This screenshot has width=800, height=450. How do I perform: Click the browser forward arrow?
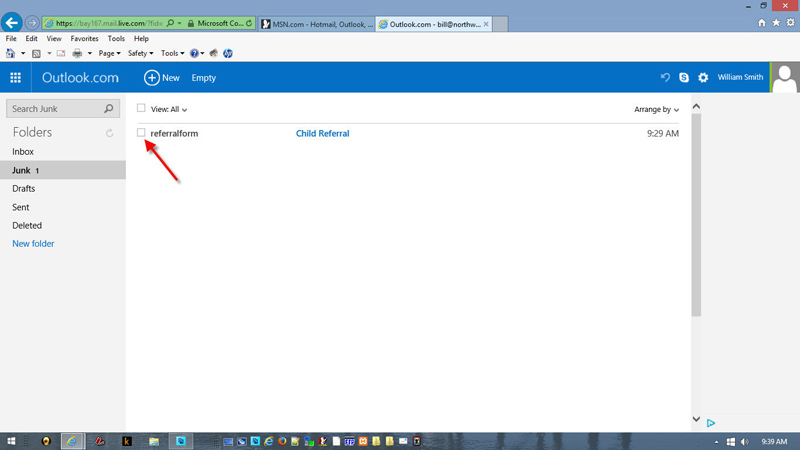32,23
